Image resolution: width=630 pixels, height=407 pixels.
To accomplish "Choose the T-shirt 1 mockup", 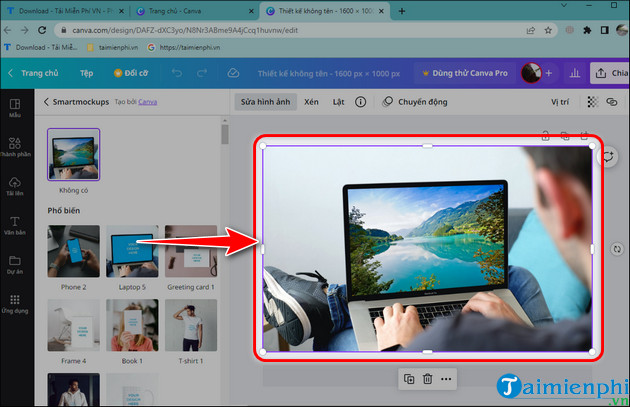I will click(191, 325).
